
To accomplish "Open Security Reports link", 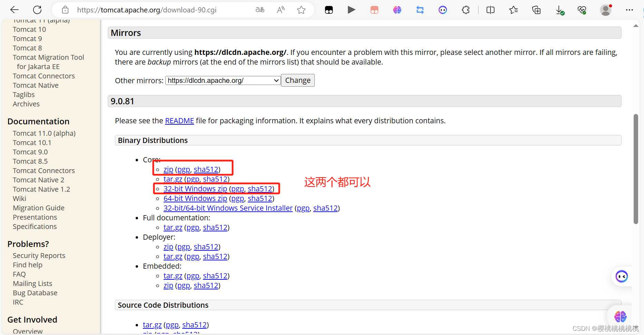I will (39, 256).
